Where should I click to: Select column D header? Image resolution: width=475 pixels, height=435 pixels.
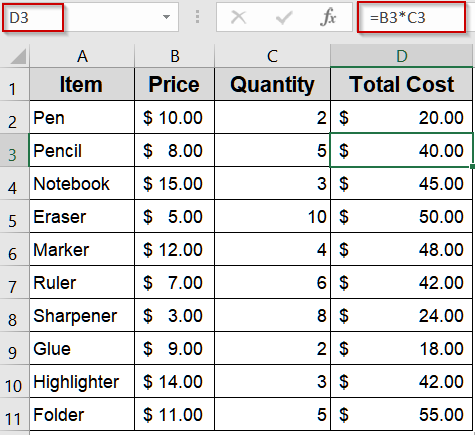point(402,56)
